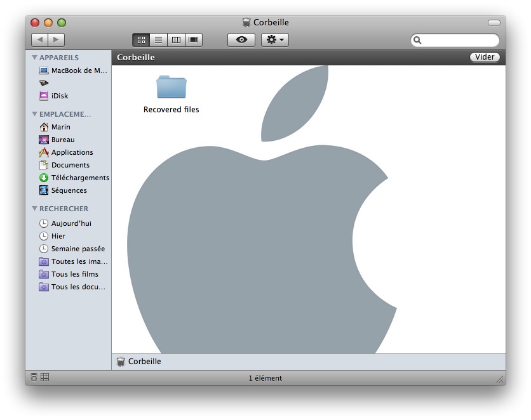
Task: Open Applications in sidebar
Action: click(69, 152)
